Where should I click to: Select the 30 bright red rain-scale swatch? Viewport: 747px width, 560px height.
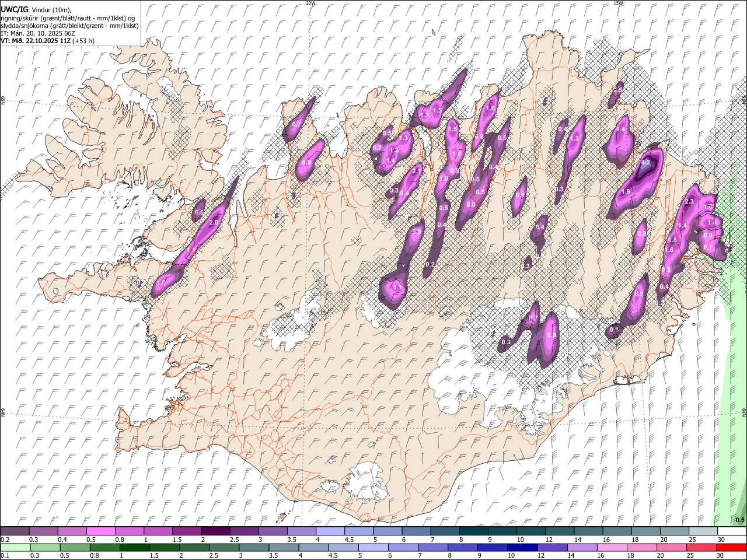click(x=731, y=548)
